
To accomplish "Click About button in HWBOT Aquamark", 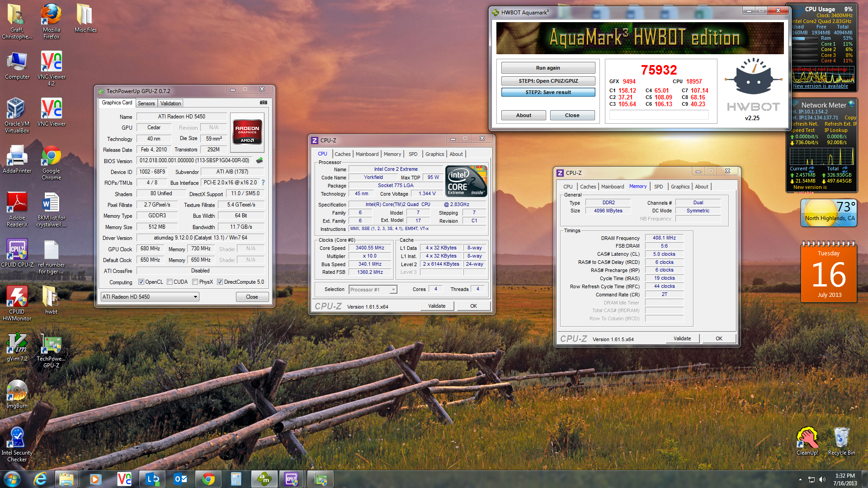I will (x=524, y=115).
